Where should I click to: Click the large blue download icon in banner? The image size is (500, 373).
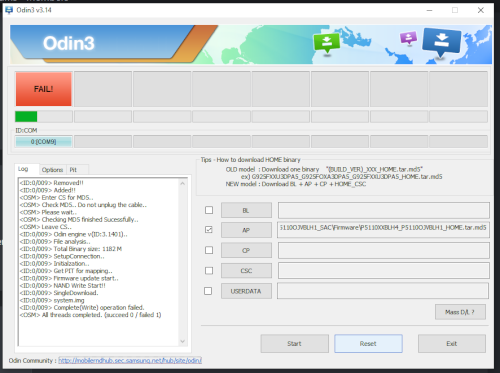[442, 42]
